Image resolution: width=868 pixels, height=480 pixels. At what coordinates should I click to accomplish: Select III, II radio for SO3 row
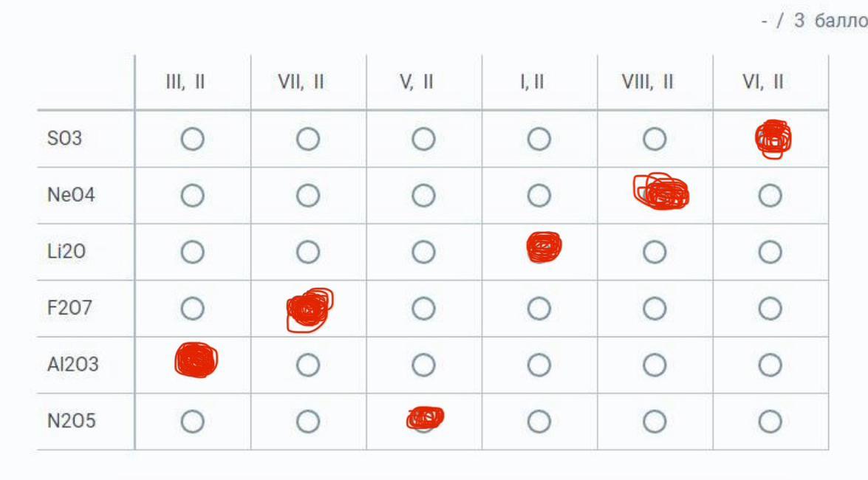pyautogui.click(x=192, y=139)
